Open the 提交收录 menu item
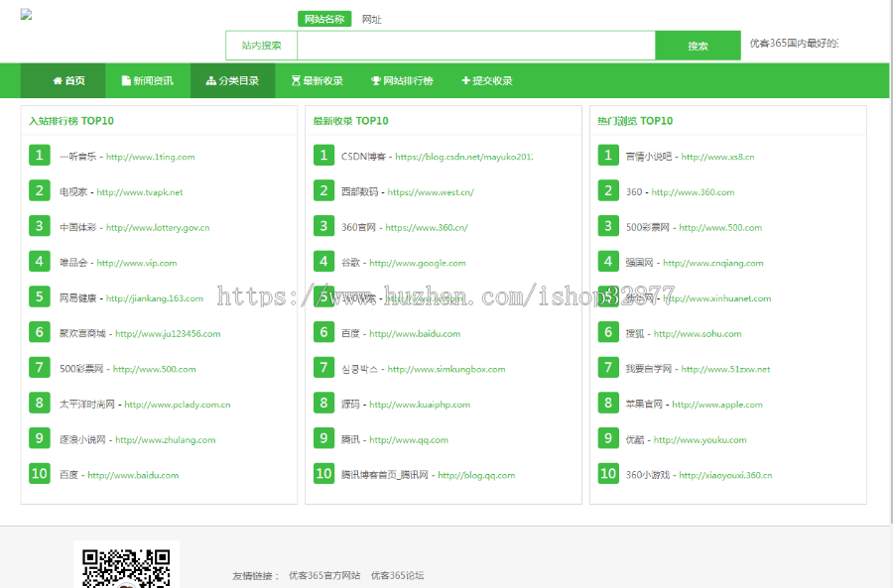This screenshot has height=588, width=893. (487, 81)
